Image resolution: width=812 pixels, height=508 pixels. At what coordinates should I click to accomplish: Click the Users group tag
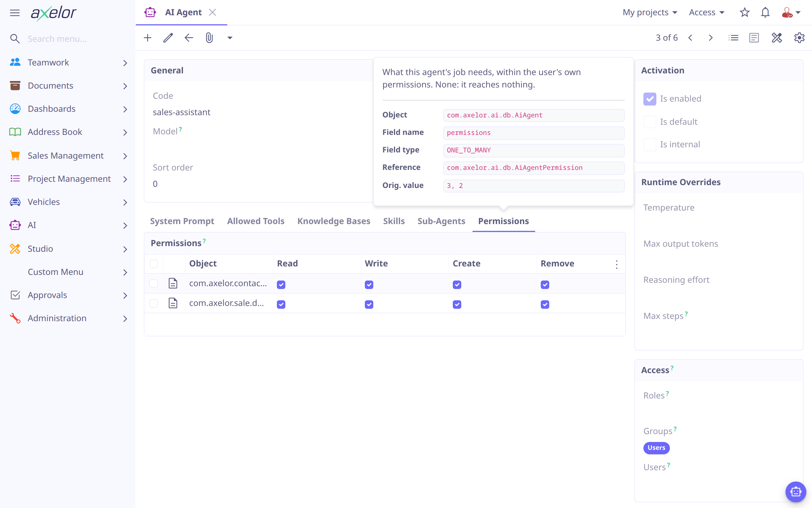[656, 448]
